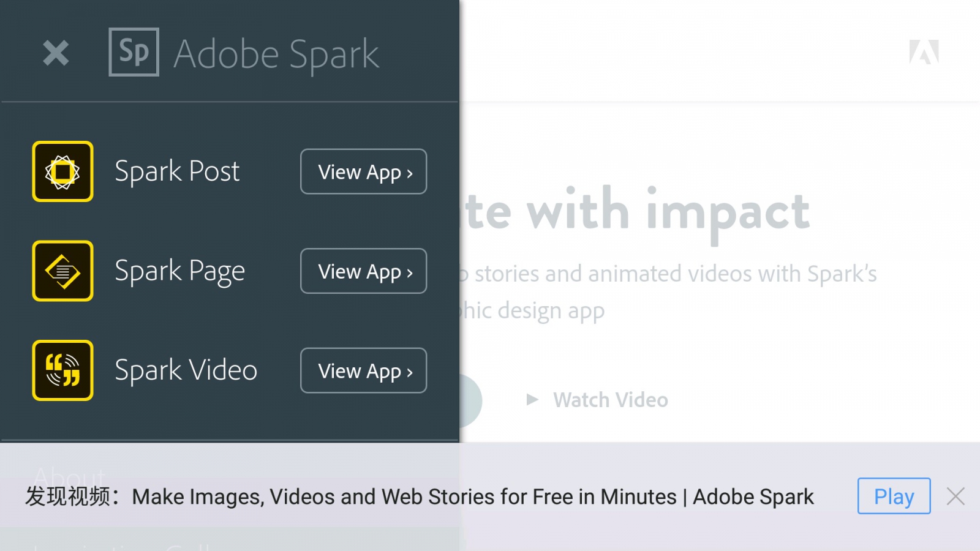Click the Spark Page app icon

(63, 271)
